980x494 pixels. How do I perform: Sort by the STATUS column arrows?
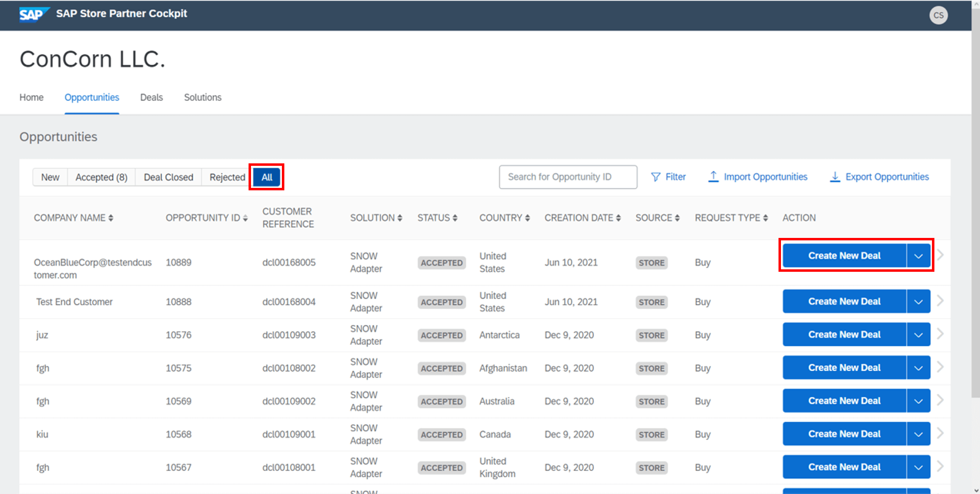tap(455, 217)
